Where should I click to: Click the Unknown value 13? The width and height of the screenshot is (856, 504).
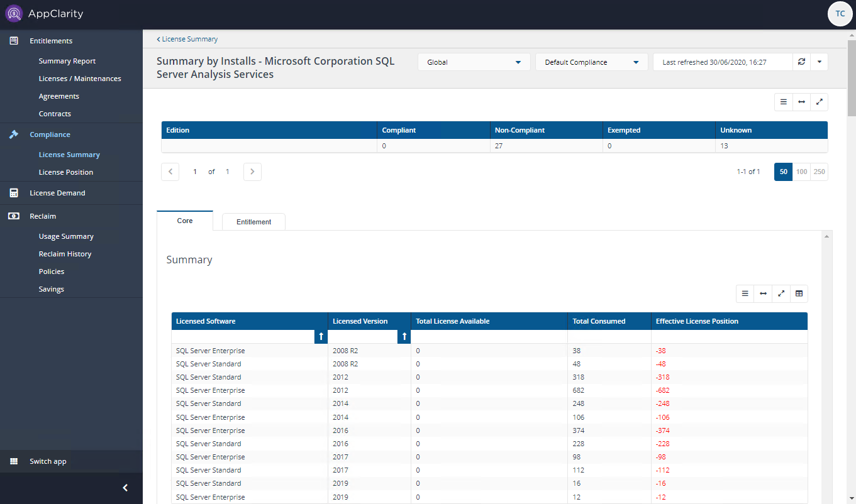coord(724,146)
